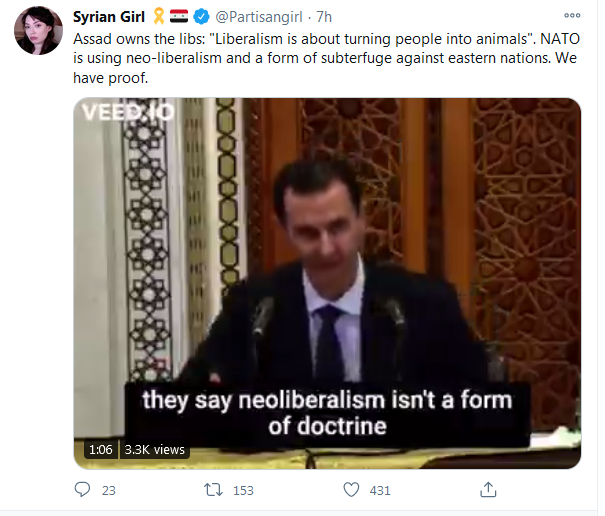Open the Syrian Girl display name link
Viewport: 605px width, 516px height.
point(109,17)
